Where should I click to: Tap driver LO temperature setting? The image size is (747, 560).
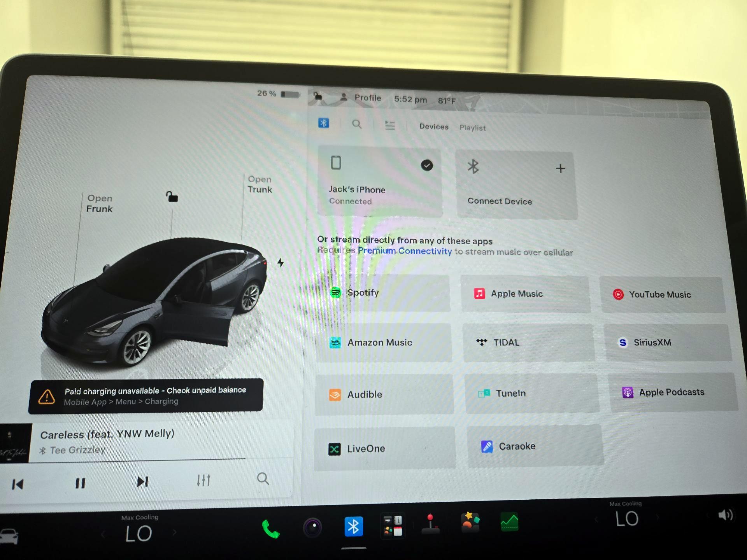pos(139,533)
